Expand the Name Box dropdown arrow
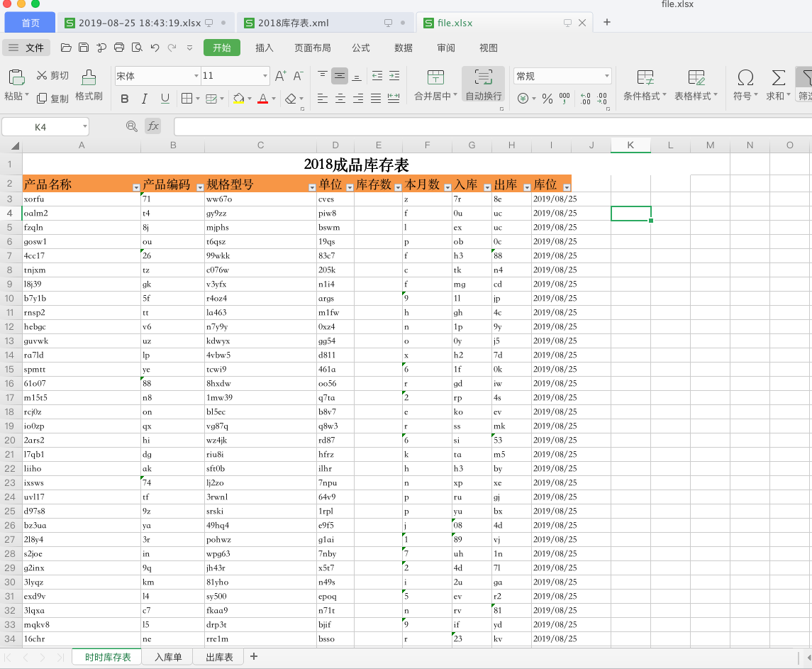Image resolution: width=812 pixels, height=669 pixels. [84, 127]
